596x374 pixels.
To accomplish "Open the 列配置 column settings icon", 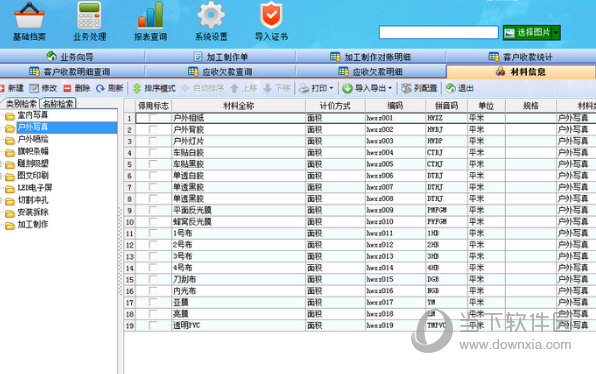I will click(x=406, y=89).
